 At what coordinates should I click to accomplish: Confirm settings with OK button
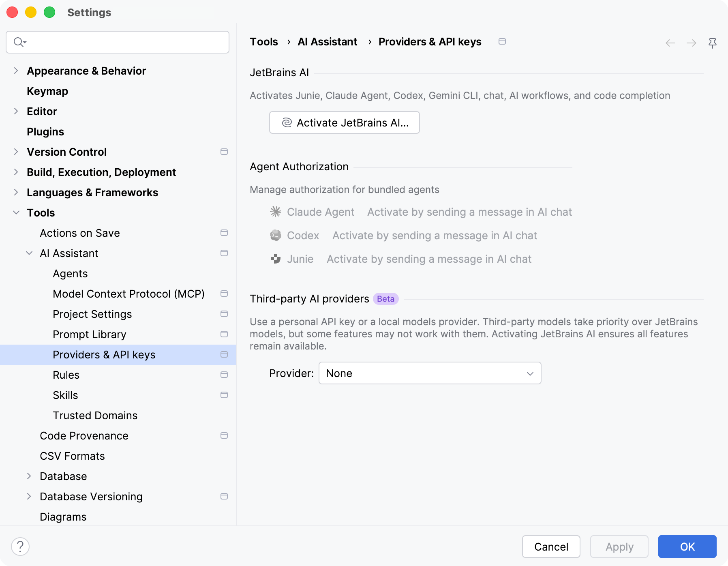687,547
